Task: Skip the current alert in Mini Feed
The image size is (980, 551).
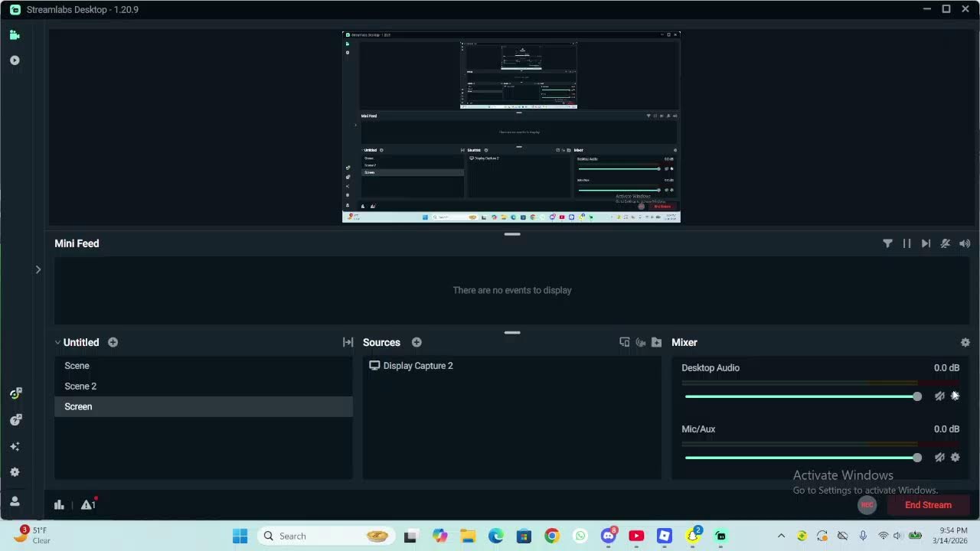Action: [926, 243]
